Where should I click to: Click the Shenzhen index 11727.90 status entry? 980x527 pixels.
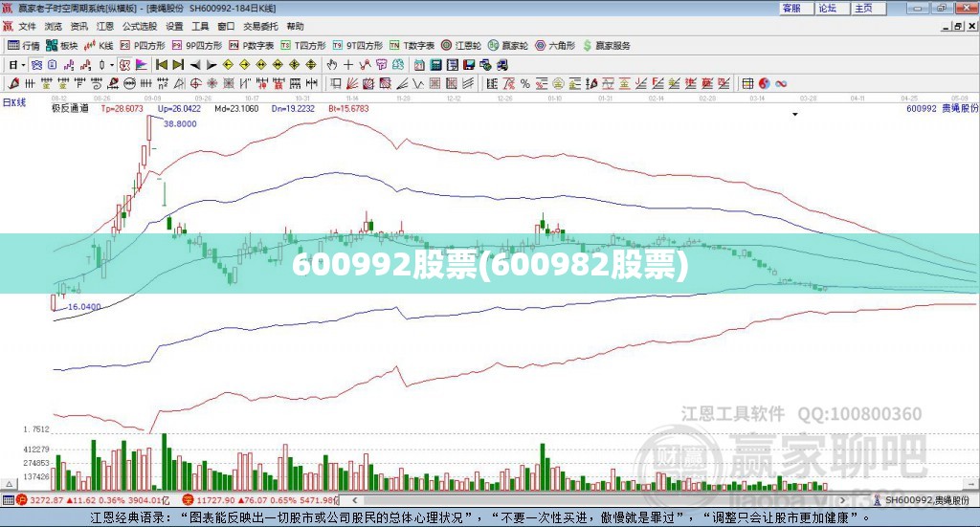[261, 500]
